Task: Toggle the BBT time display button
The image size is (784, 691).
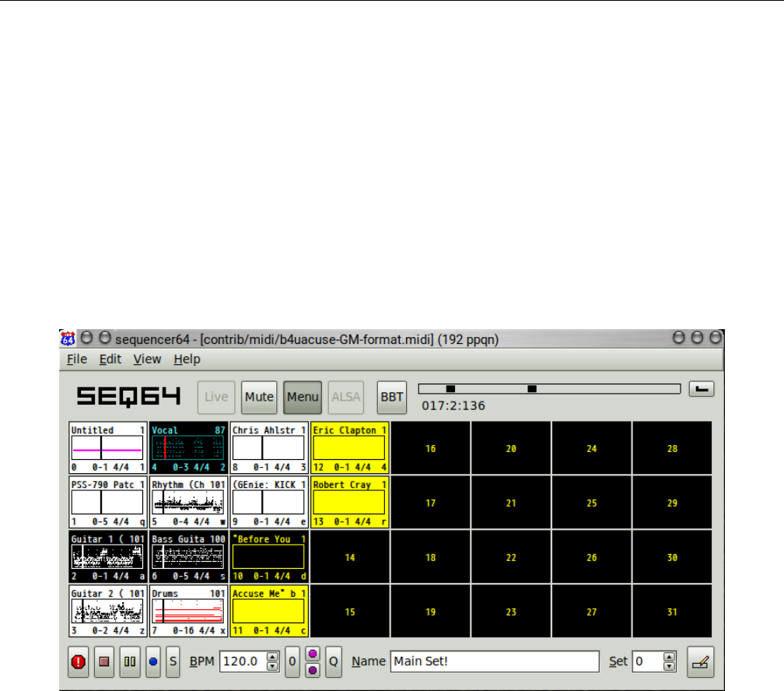Action: pos(392,398)
